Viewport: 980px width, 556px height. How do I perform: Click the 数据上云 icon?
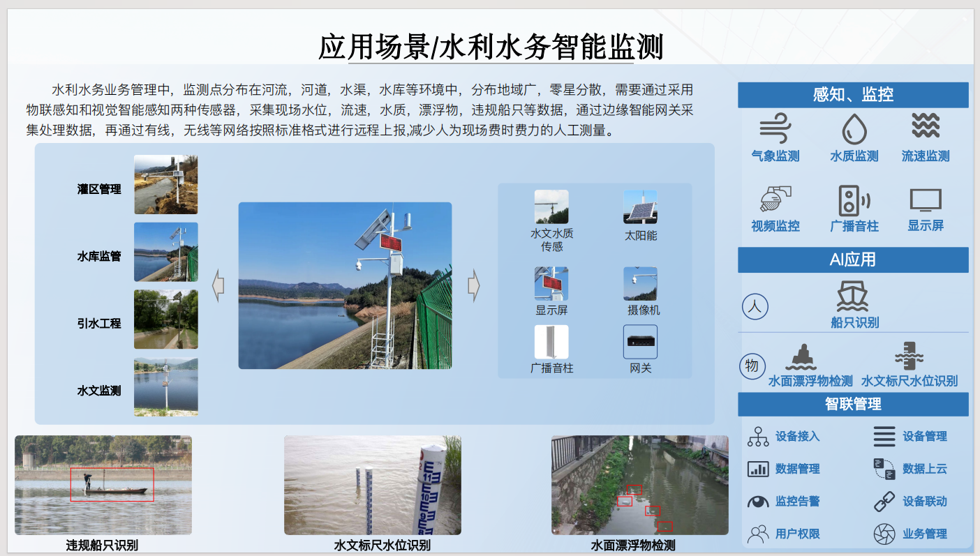click(884, 469)
